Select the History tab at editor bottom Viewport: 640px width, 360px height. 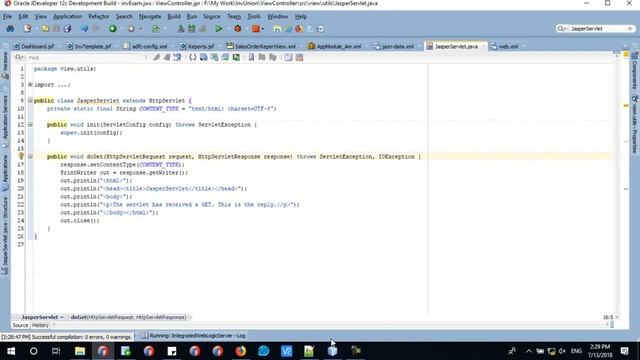click(x=40, y=325)
